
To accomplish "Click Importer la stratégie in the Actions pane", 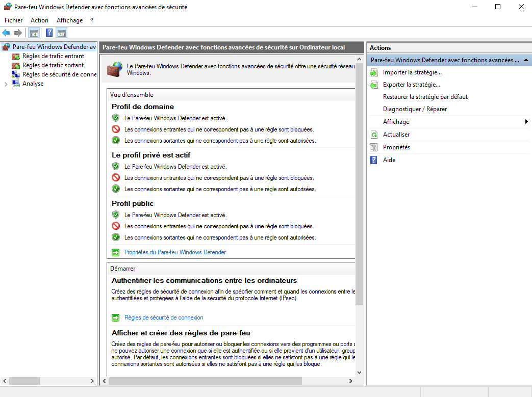I will (x=412, y=72).
